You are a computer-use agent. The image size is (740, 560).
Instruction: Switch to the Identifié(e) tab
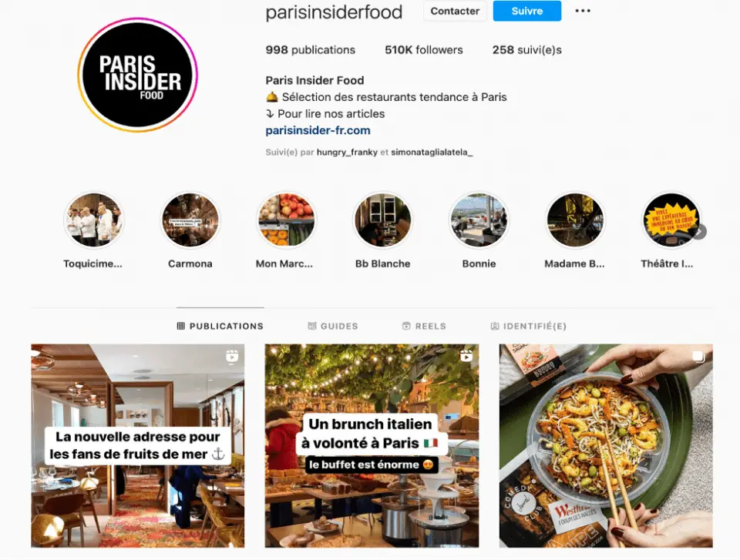click(x=529, y=326)
